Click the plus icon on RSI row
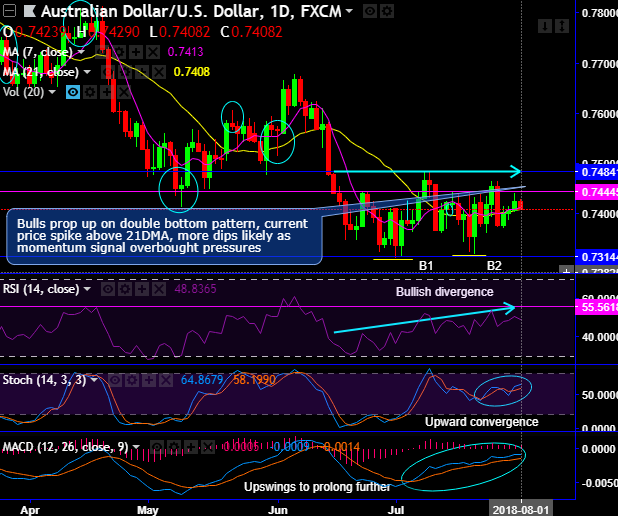Image resolution: width=618 pixels, height=516 pixels. (142, 289)
